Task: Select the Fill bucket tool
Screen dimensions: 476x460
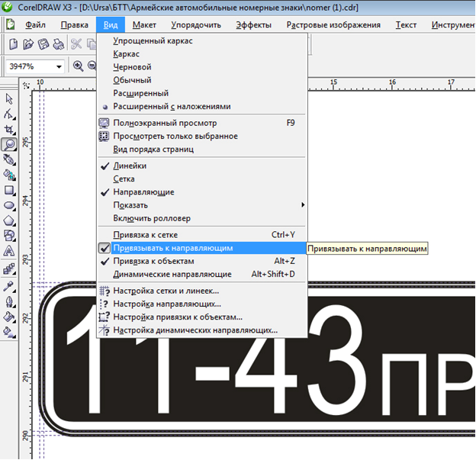Action: pos(9,317)
